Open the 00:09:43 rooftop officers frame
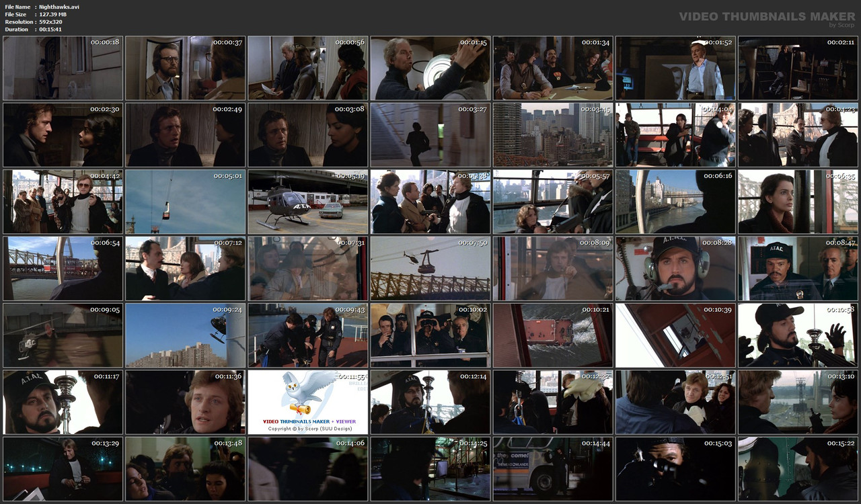861x504 pixels. click(x=308, y=335)
